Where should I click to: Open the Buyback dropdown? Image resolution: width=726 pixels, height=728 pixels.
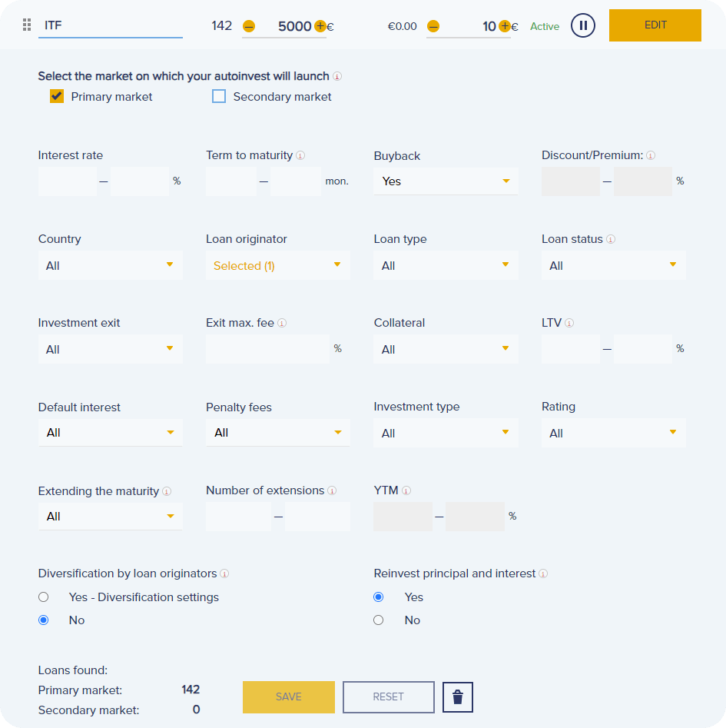point(446,181)
